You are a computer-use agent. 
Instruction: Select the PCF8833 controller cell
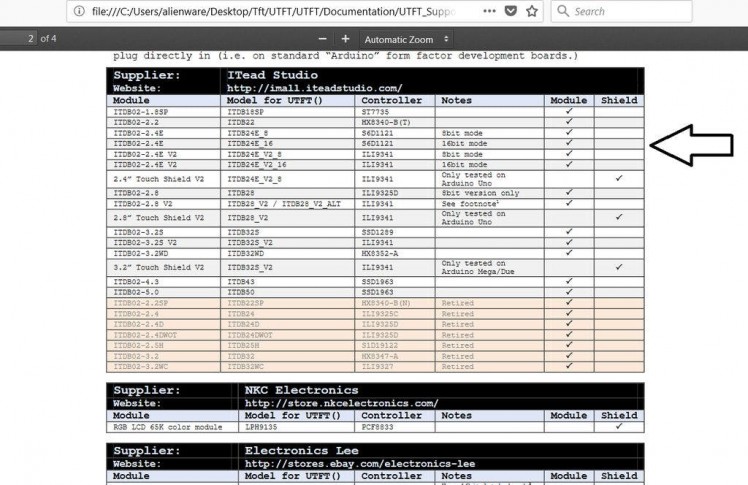point(395,427)
